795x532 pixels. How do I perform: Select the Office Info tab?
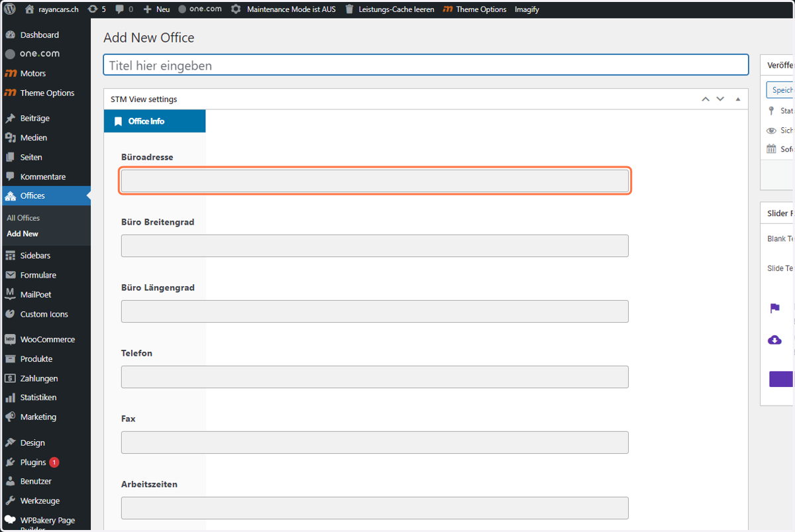155,121
